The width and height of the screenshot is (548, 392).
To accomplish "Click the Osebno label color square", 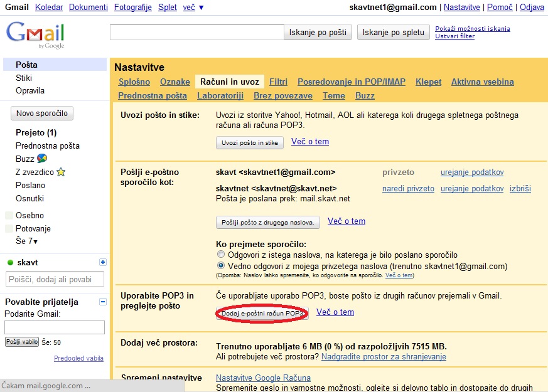I will pos(9,215).
